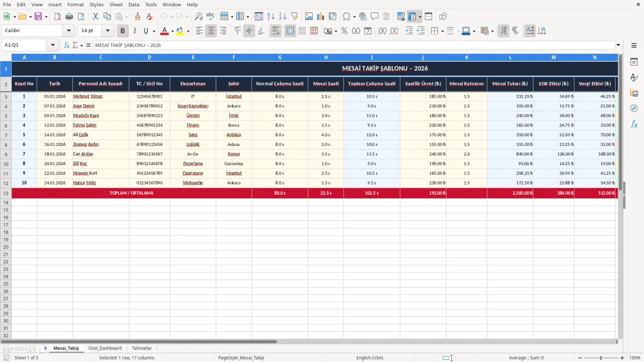Insert special character omega icon
The height and width of the screenshot is (362, 644).
[347, 17]
